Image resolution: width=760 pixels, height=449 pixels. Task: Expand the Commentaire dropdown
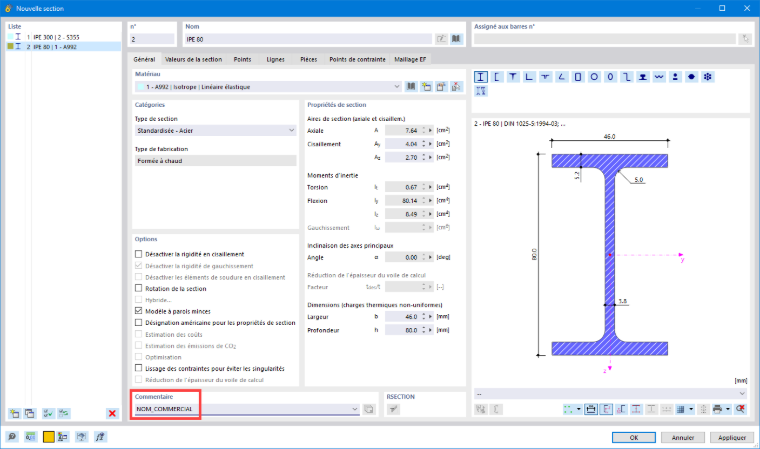[x=354, y=409]
